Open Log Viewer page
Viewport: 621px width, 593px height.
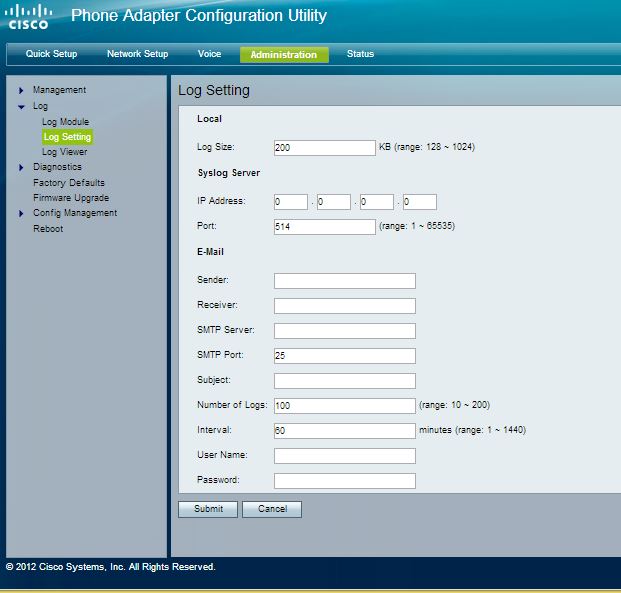click(x=64, y=152)
